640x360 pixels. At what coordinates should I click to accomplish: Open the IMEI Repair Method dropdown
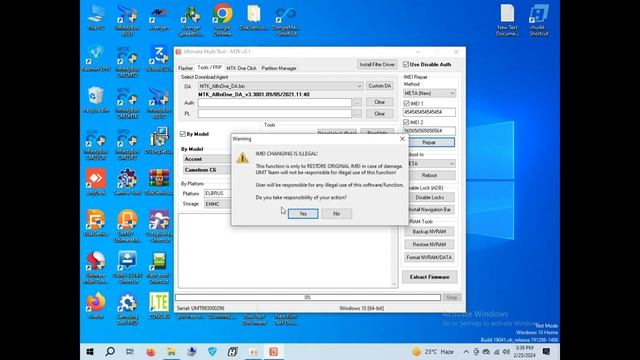click(429, 93)
